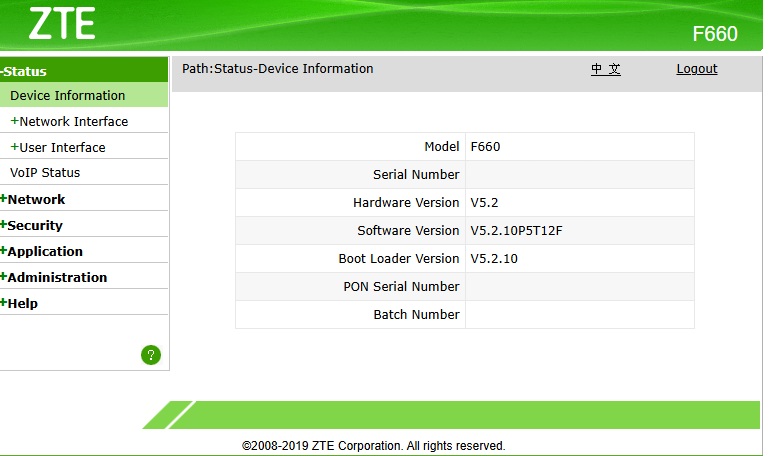Expand the Help menu section
Screen dimensions: 771x456
tap(19, 304)
